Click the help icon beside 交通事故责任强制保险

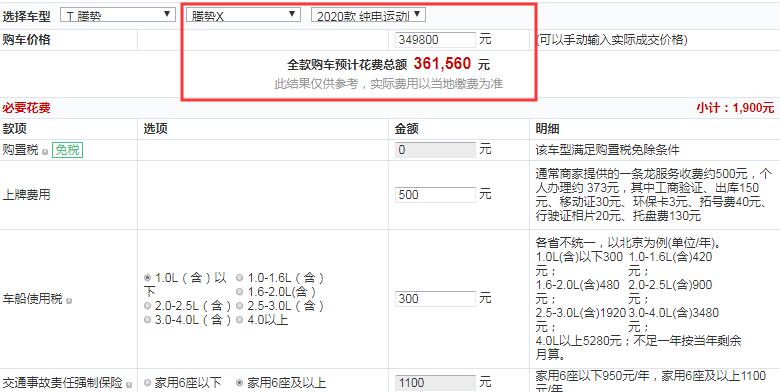(x=129, y=385)
